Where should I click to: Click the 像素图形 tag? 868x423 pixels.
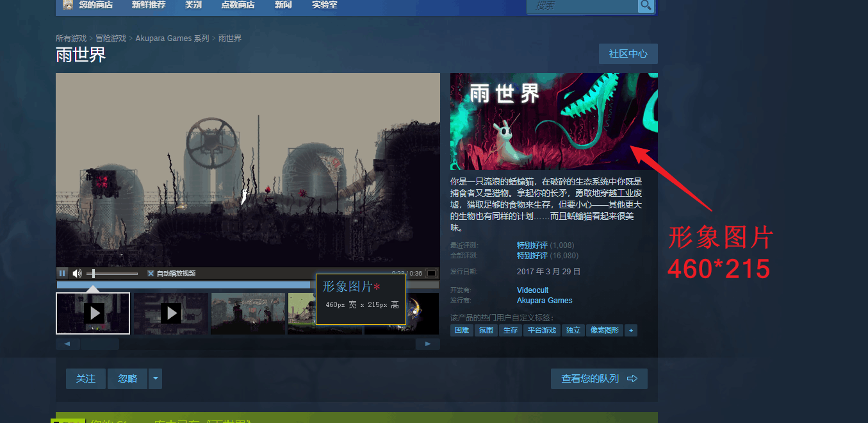[604, 330]
